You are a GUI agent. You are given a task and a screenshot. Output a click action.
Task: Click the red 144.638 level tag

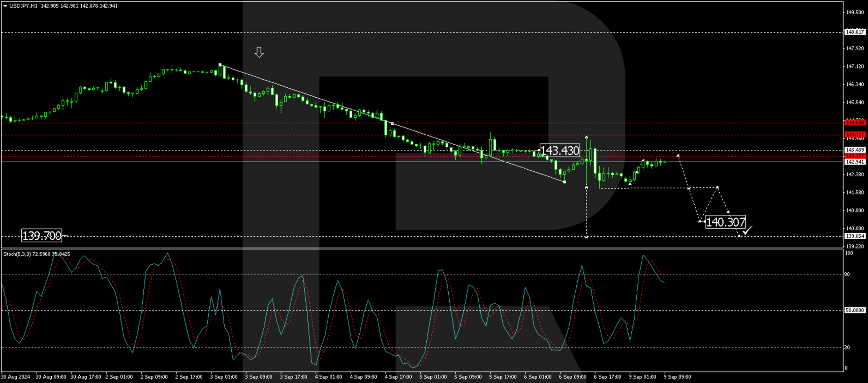[x=855, y=123]
